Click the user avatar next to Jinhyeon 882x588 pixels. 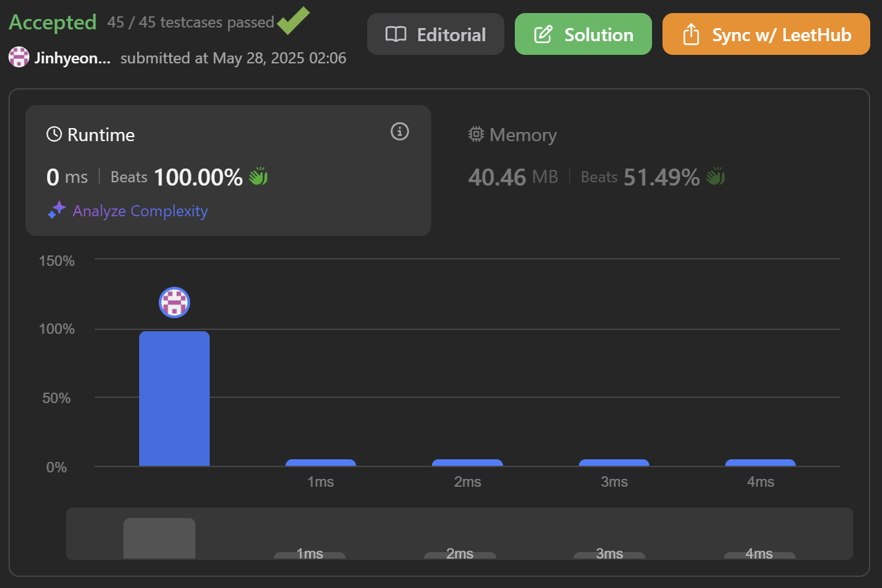[19, 57]
